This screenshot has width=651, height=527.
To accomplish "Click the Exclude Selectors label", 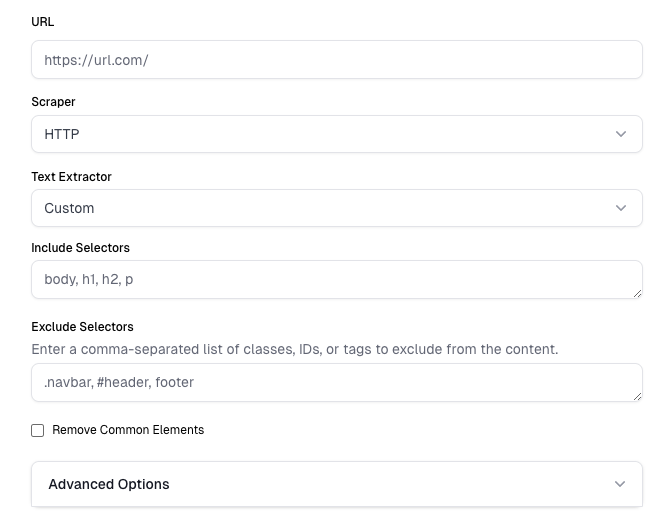I will click(x=82, y=327).
